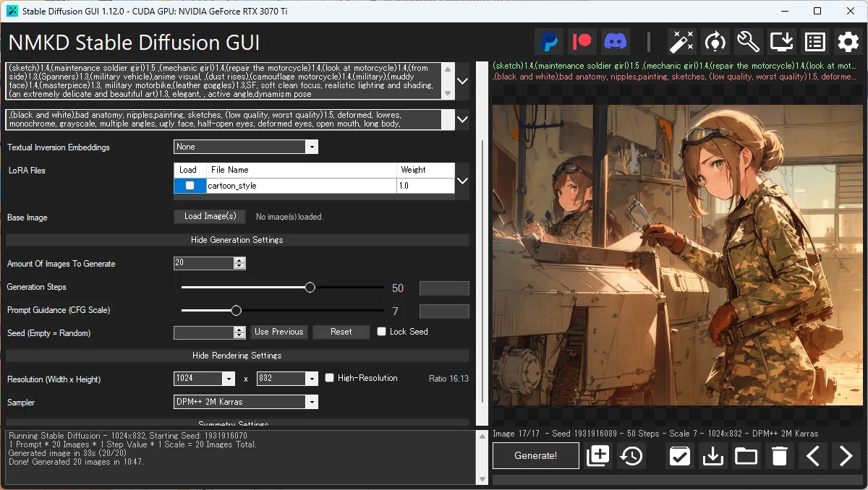
Task: Click the Generation Steps slider handle
Action: tap(310, 287)
